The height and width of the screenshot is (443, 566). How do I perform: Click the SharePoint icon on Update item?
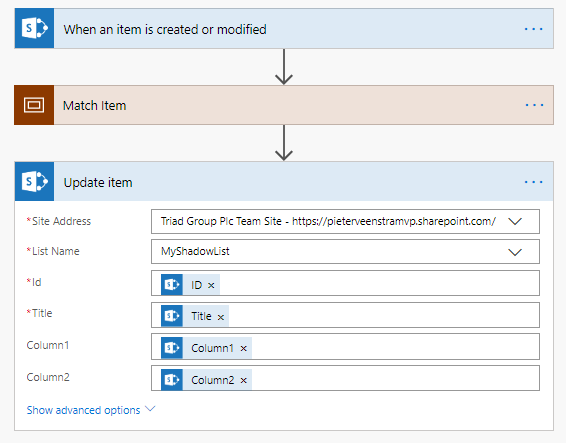[x=34, y=181]
